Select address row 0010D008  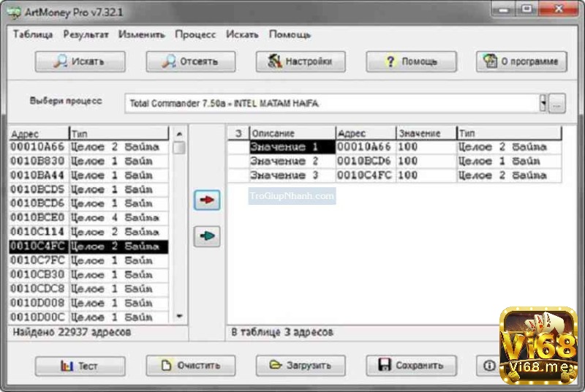click(x=88, y=303)
